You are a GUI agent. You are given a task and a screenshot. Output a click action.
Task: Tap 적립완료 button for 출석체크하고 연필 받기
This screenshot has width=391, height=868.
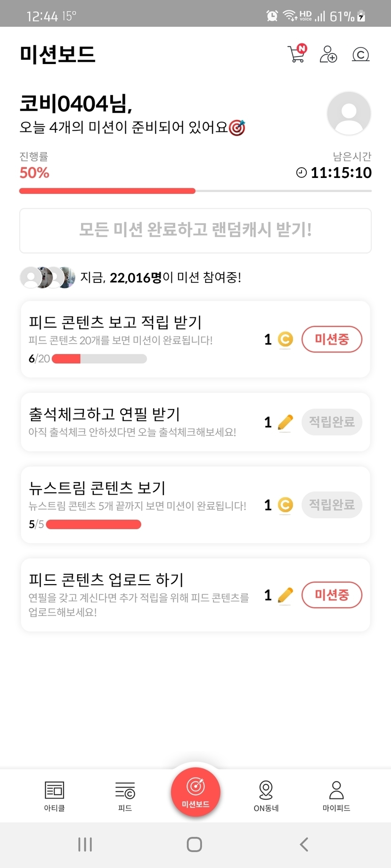pos(332,422)
